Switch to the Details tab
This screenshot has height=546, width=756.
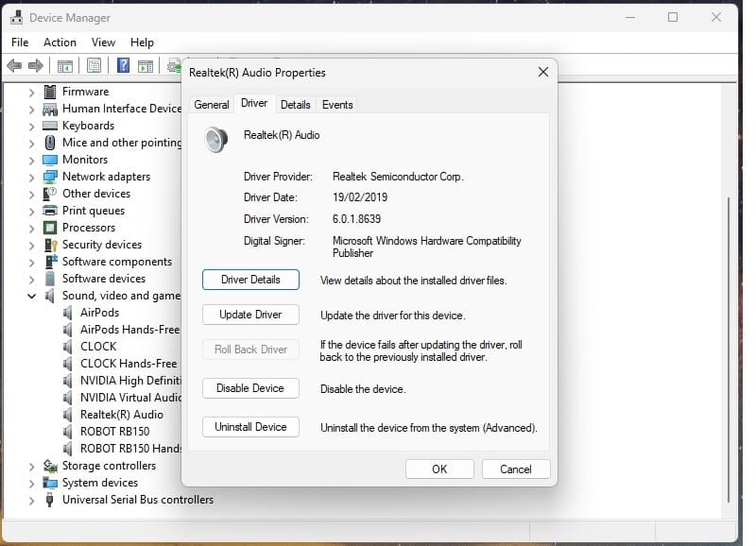295,105
